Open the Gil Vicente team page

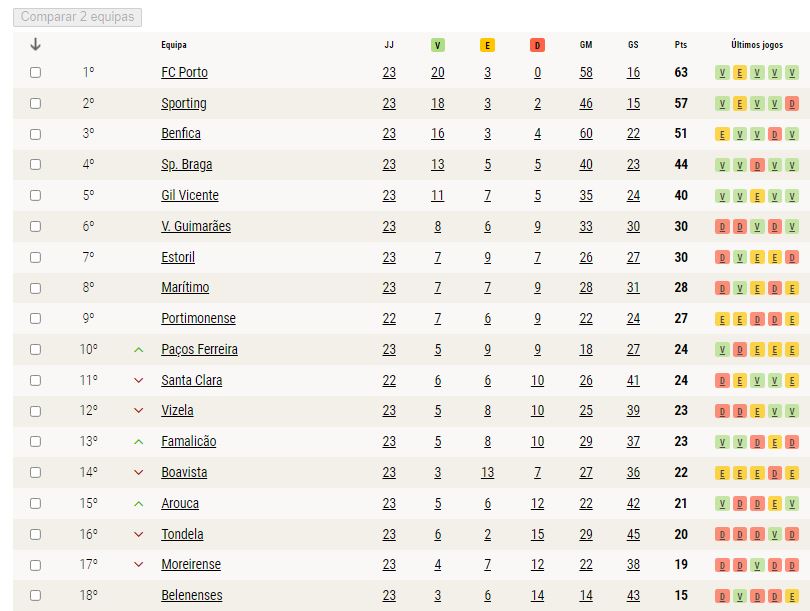point(190,195)
